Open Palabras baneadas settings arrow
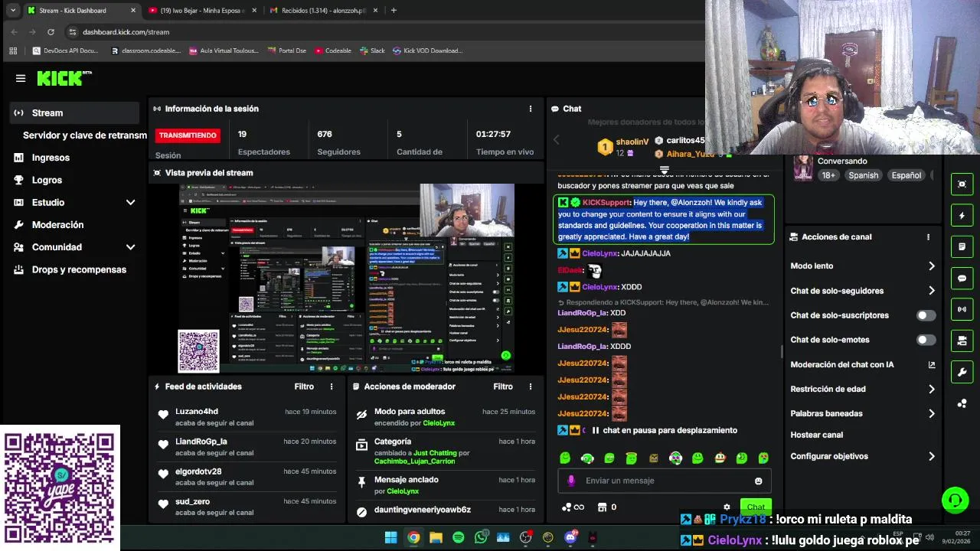980x551 pixels. coord(931,413)
